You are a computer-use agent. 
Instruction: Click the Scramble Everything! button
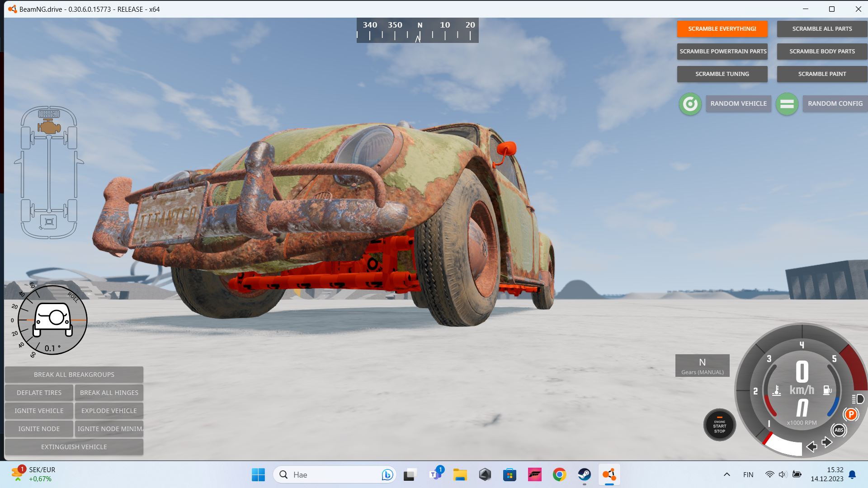[722, 28]
